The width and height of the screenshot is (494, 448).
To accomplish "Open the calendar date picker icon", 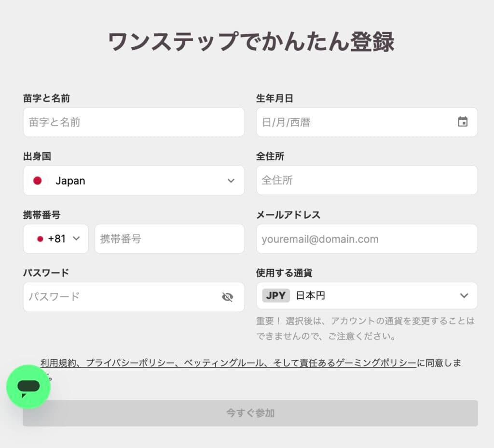I will 462,122.
